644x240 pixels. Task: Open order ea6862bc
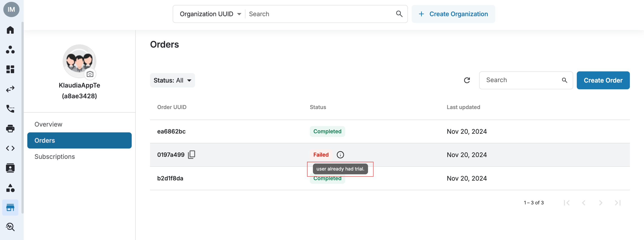tap(171, 132)
